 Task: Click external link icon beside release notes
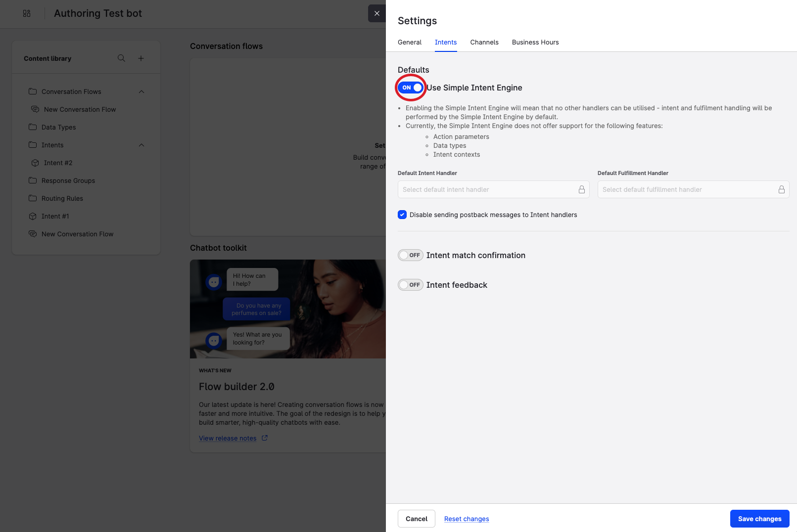265,438
